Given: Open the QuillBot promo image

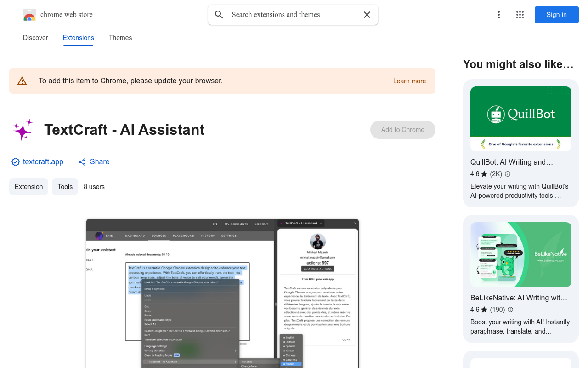Looking at the screenshot, I should [521, 119].
